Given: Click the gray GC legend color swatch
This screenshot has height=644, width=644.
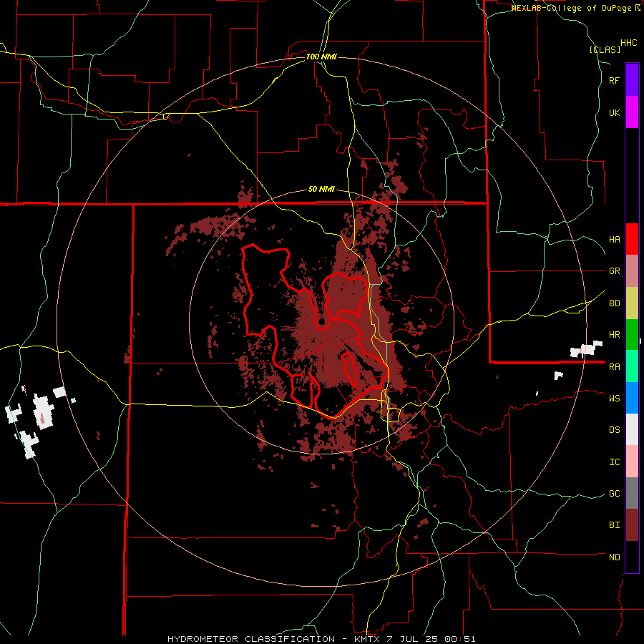Looking at the screenshot, I should coord(632,493).
